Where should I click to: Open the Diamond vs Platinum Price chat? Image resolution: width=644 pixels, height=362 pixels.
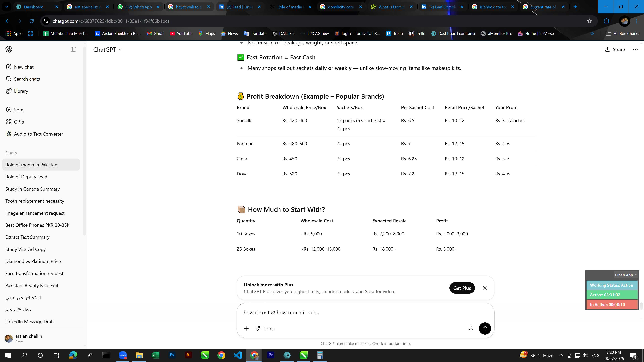(x=41, y=261)
